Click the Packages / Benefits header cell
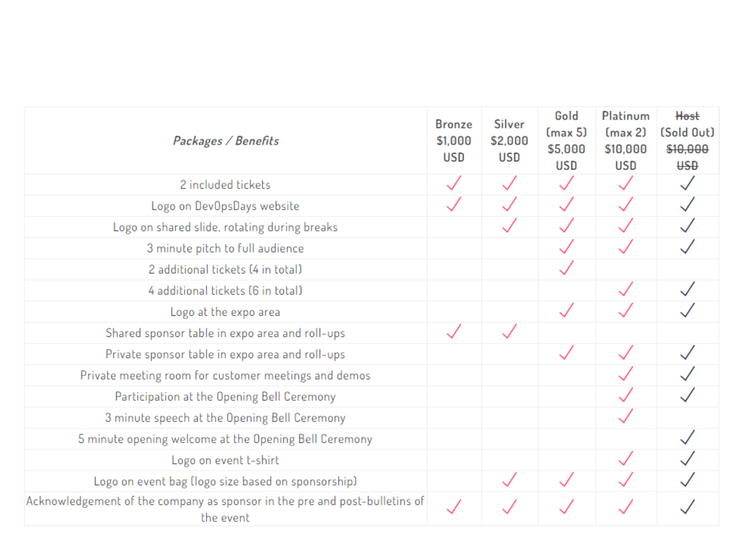 pos(225,141)
